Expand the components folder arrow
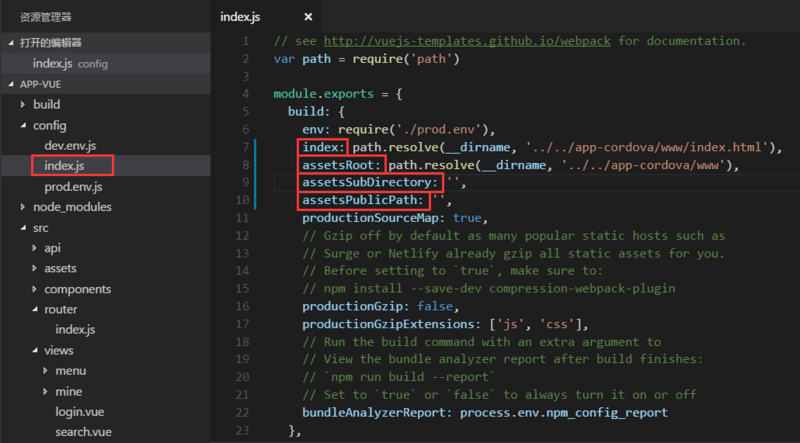This screenshot has width=800, height=443. (x=34, y=289)
